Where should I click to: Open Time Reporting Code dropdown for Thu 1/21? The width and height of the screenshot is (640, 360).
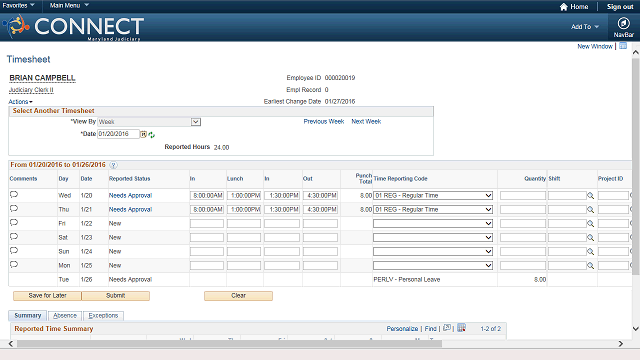point(433,209)
